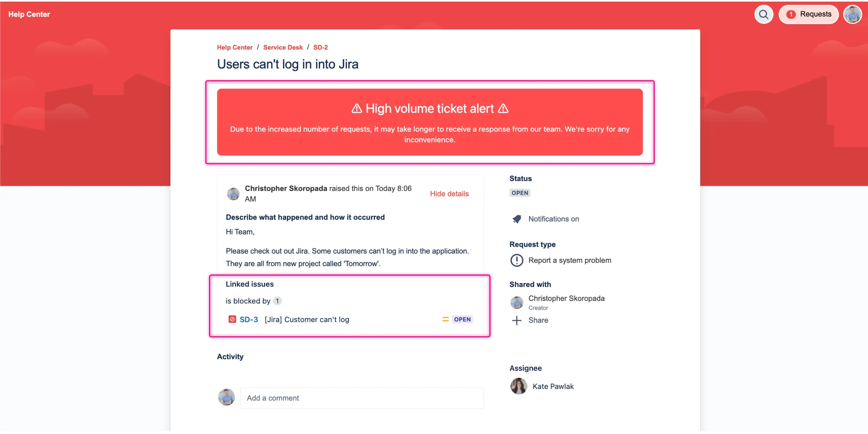
Task: Open linked issue SD-3
Action: click(249, 319)
